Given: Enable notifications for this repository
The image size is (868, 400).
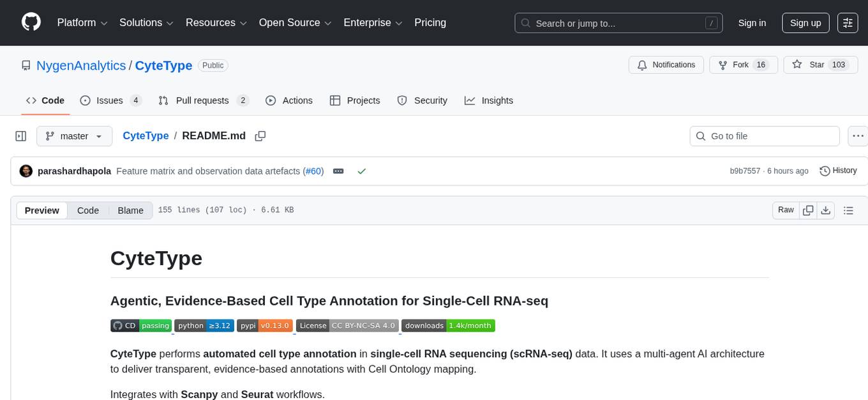Looking at the screenshot, I should pos(666,65).
